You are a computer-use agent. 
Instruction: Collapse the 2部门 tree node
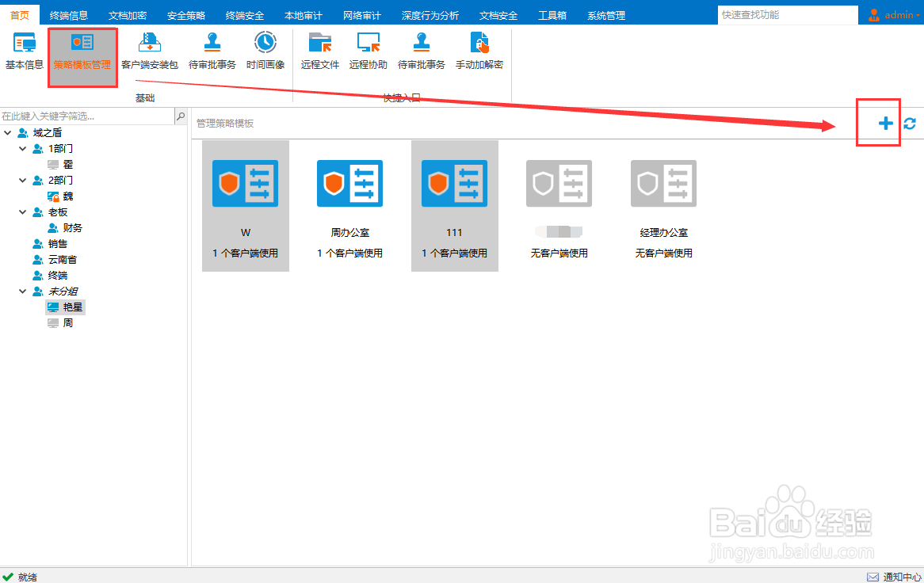pos(22,180)
